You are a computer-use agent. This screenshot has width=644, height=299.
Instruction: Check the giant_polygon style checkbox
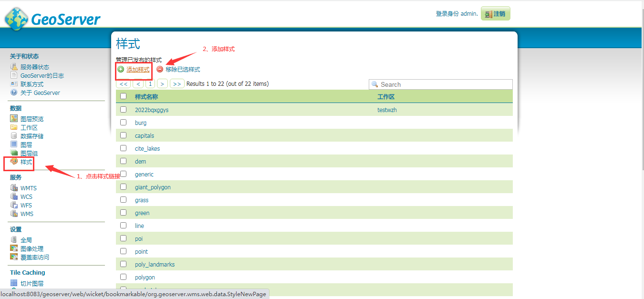tap(124, 187)
